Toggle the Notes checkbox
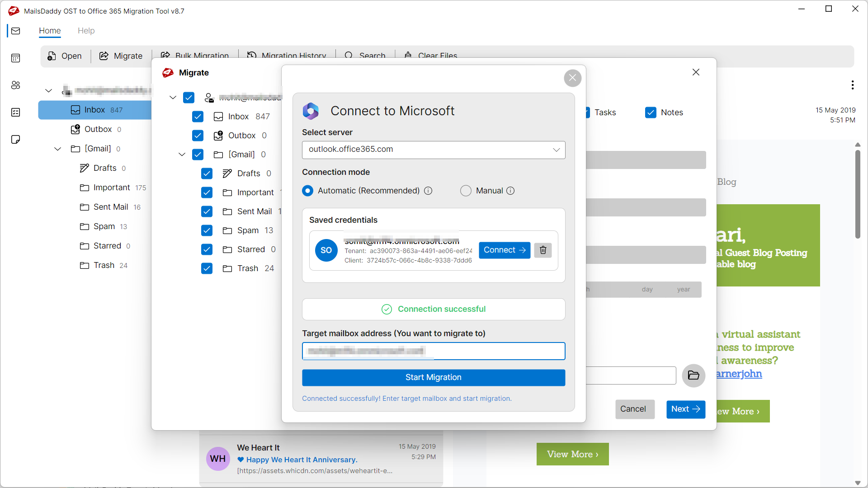The image size is (868, 488). (651, 113)
